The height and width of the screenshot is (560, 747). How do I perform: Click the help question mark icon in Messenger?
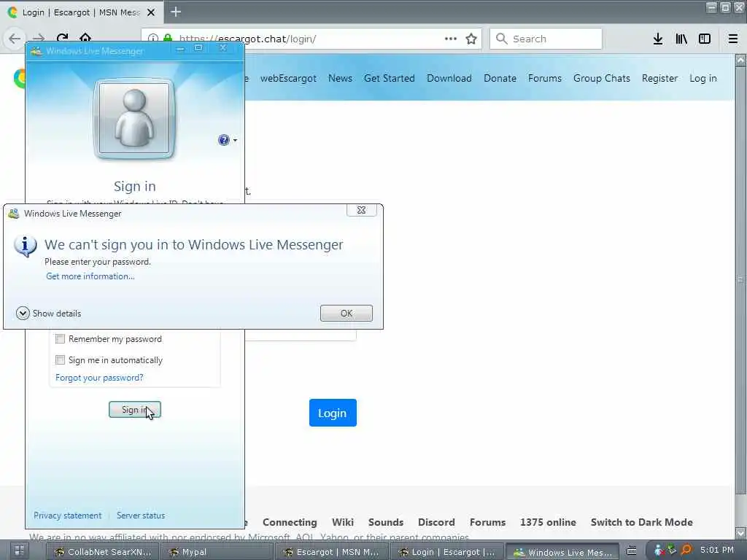(x=223, y=139)
